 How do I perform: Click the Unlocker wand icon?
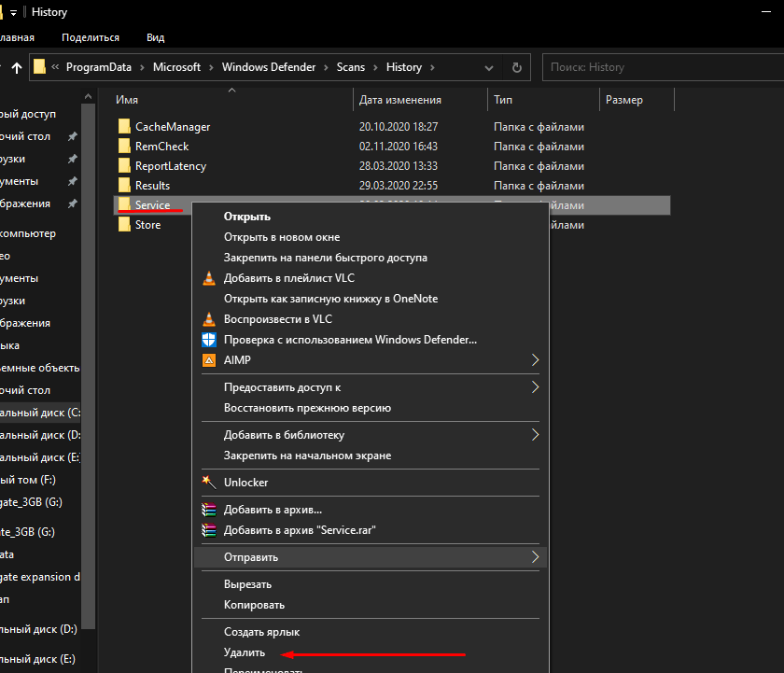(x=209, y=483)
